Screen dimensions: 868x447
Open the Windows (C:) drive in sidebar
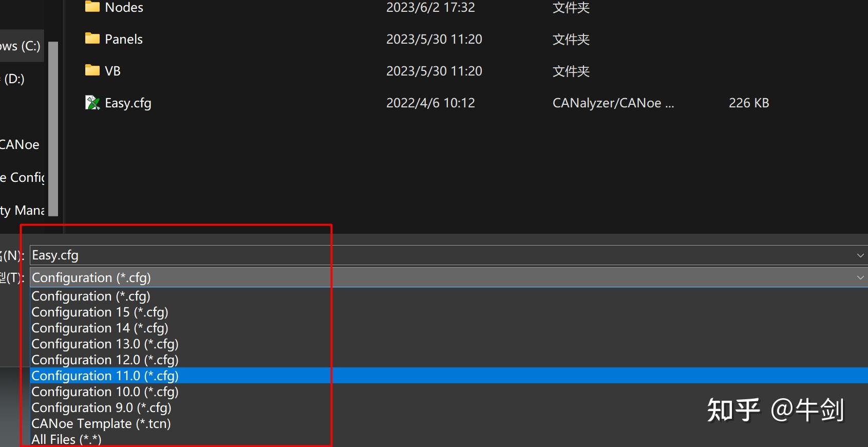21,46
